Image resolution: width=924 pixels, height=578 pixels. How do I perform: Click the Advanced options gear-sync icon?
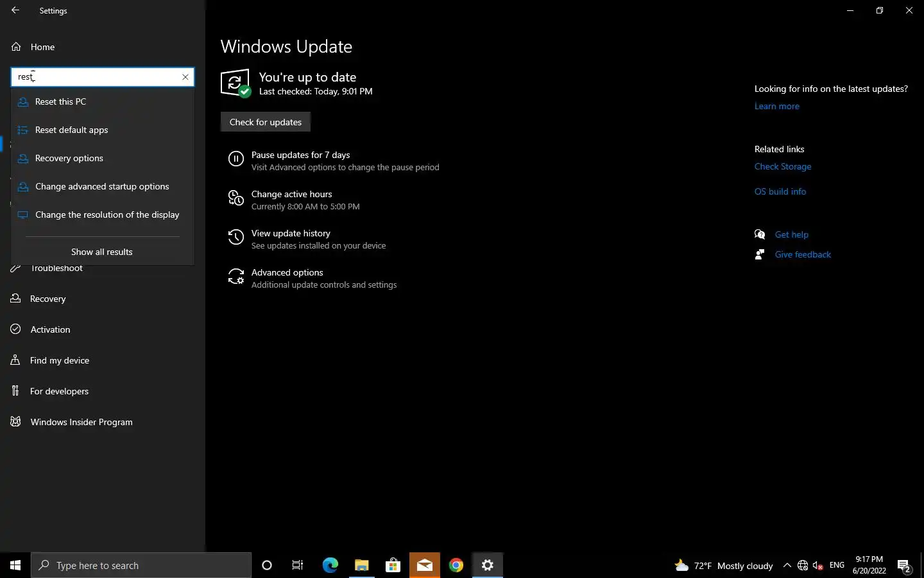pyautogui.click(x=236, y=277)
